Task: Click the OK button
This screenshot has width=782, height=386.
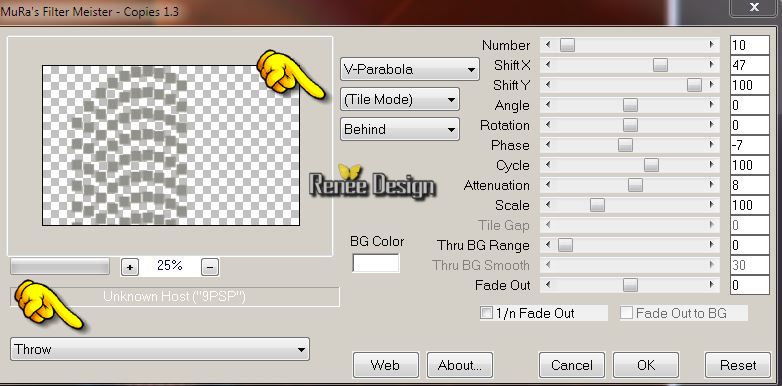Action: click(x=646, y=365)
